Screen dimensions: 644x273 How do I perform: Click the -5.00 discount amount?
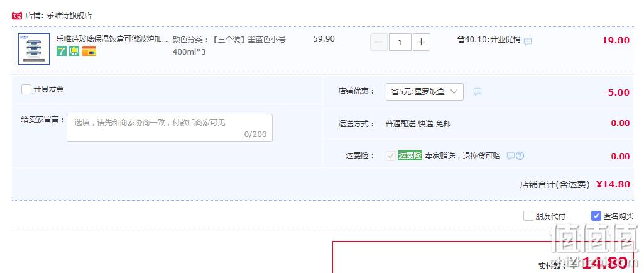[616, 92]
